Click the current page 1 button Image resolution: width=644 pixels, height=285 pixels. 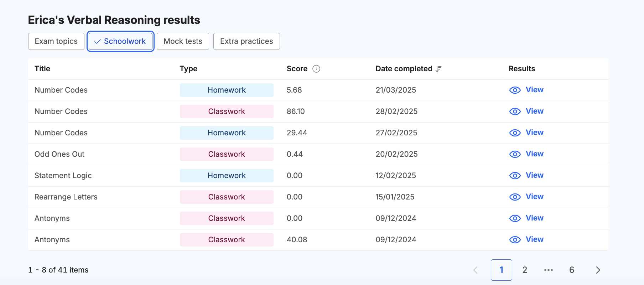(501, 270)
